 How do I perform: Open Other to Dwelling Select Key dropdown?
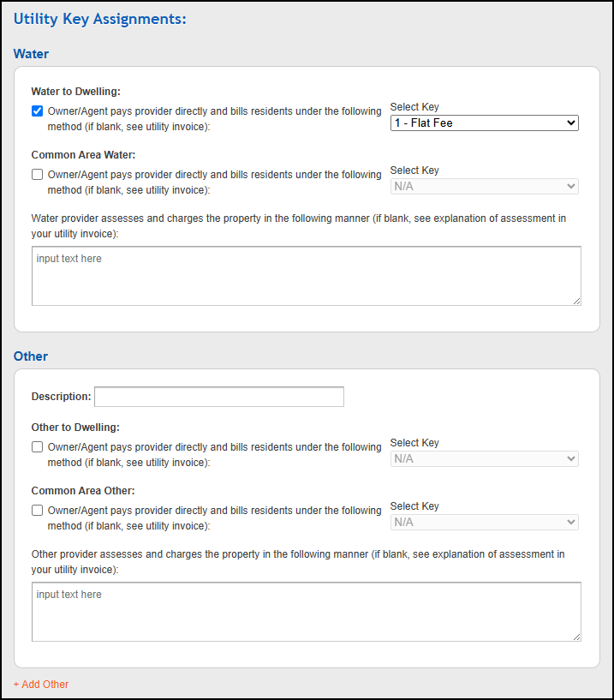pyautogui.click(x=485, y=458)
